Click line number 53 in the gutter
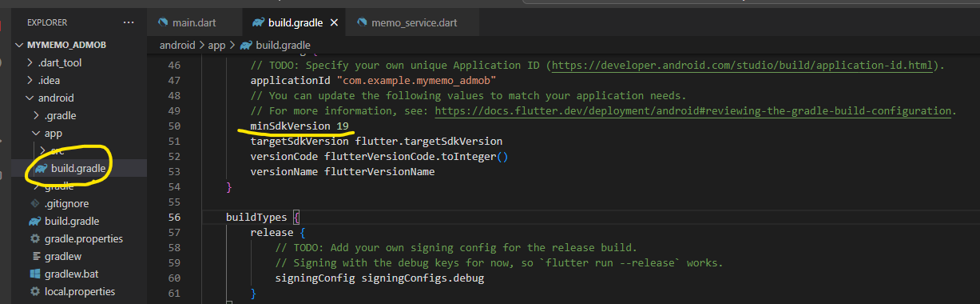The image size is (980, 304). 175,171
